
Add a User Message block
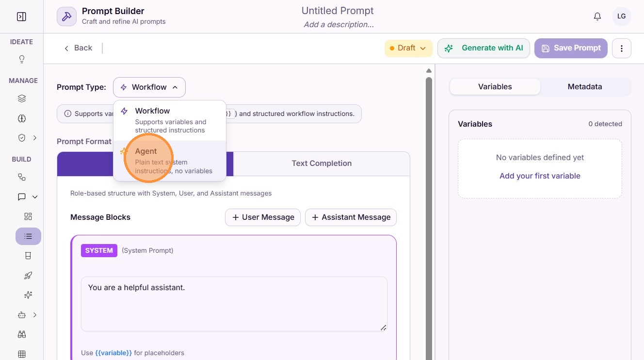coord(263,217)
